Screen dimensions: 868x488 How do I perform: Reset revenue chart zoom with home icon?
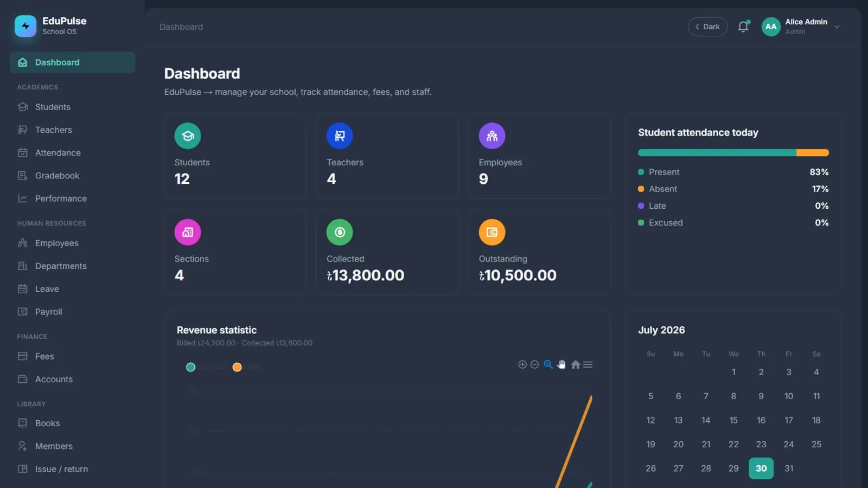click(576, 364)
